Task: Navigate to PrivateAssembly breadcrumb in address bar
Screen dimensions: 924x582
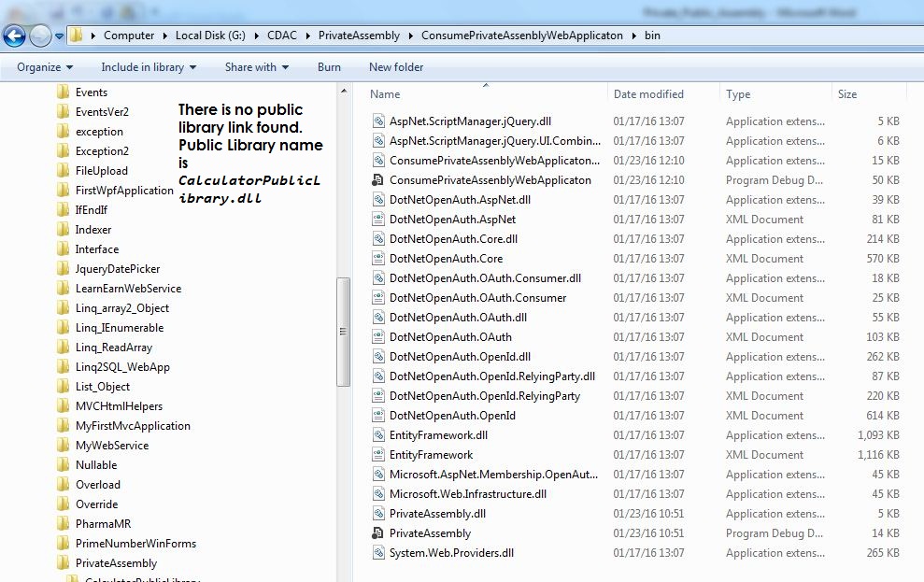Action: coord(359,35)
